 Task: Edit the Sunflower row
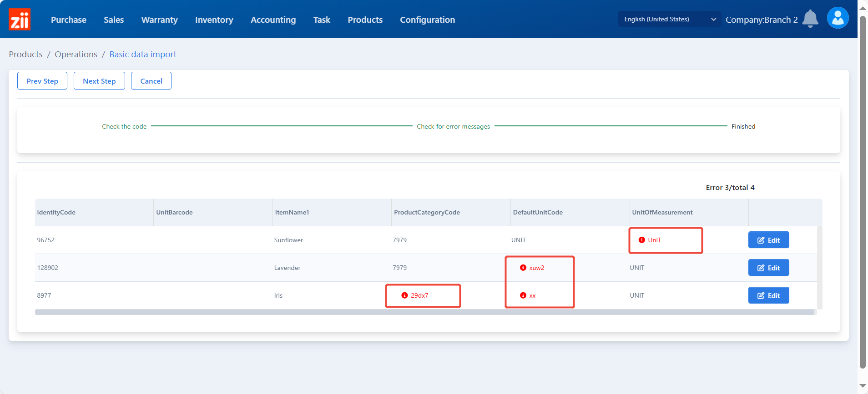768,240
